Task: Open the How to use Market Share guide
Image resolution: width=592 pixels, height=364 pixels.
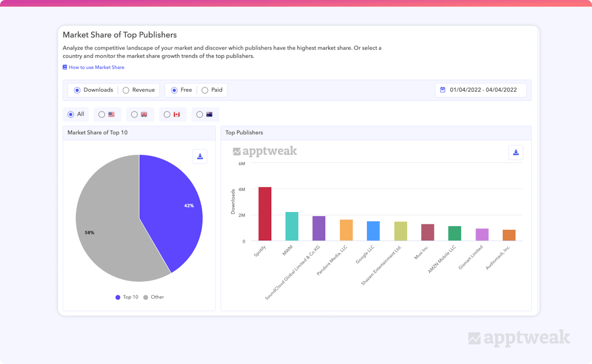Action: tap(97, 67)
